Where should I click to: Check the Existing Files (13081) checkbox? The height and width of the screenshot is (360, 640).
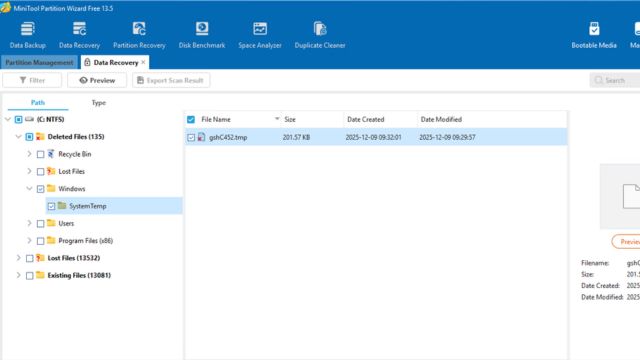29,276
